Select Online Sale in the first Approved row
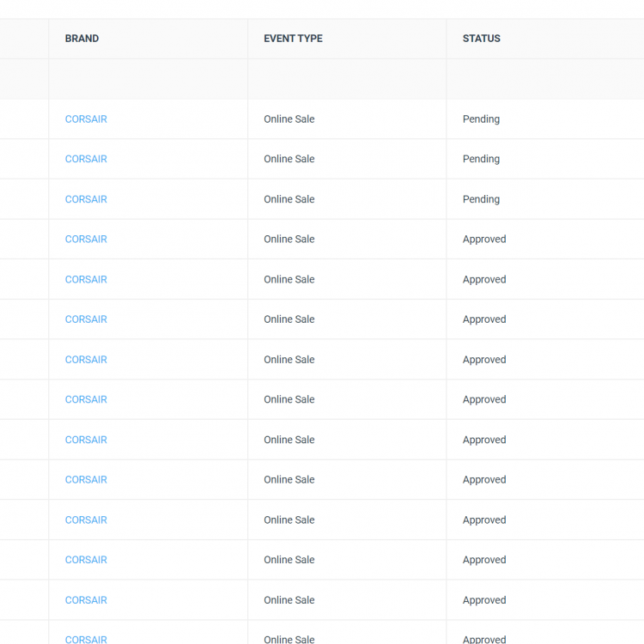Image resolution: width=644 pixels, height=644 pixels. 289,239
